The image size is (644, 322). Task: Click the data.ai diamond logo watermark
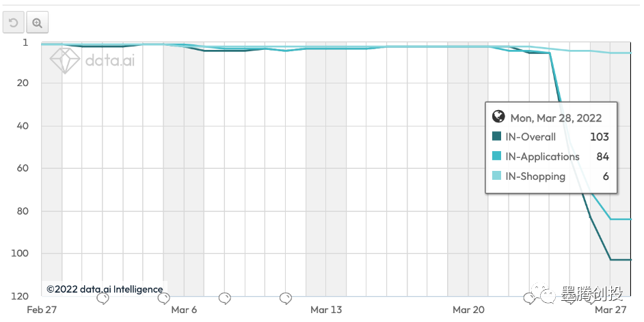coord(66,62)
